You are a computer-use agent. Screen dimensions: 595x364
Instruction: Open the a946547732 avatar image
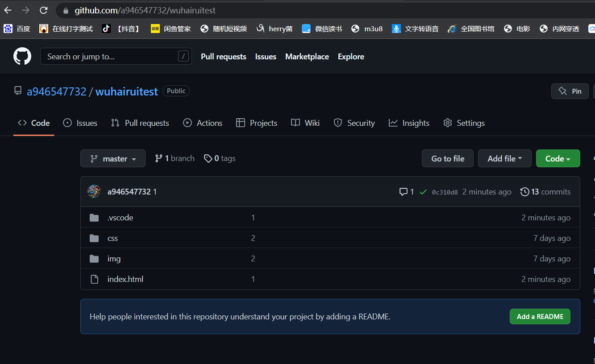point(94,192)
